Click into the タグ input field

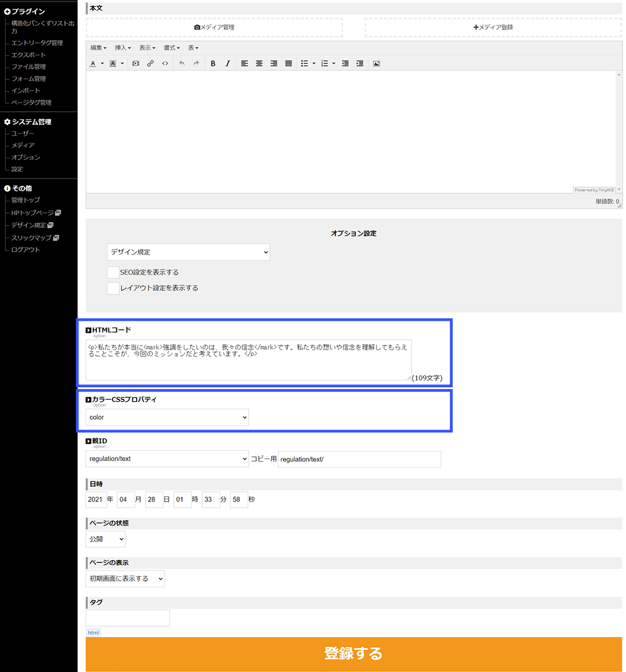(128, 618)
